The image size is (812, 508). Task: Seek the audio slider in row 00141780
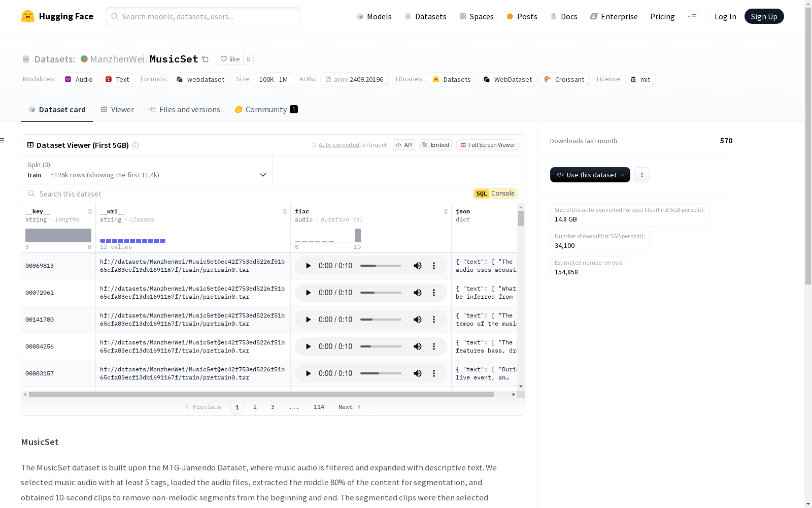[x=381, y=320]
